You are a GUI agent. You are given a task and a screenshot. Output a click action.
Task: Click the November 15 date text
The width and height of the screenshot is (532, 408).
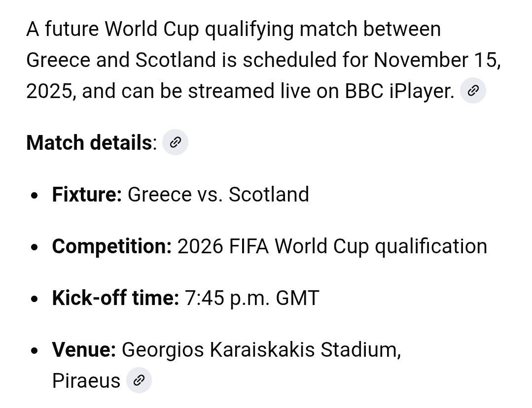tap(435, 60)
